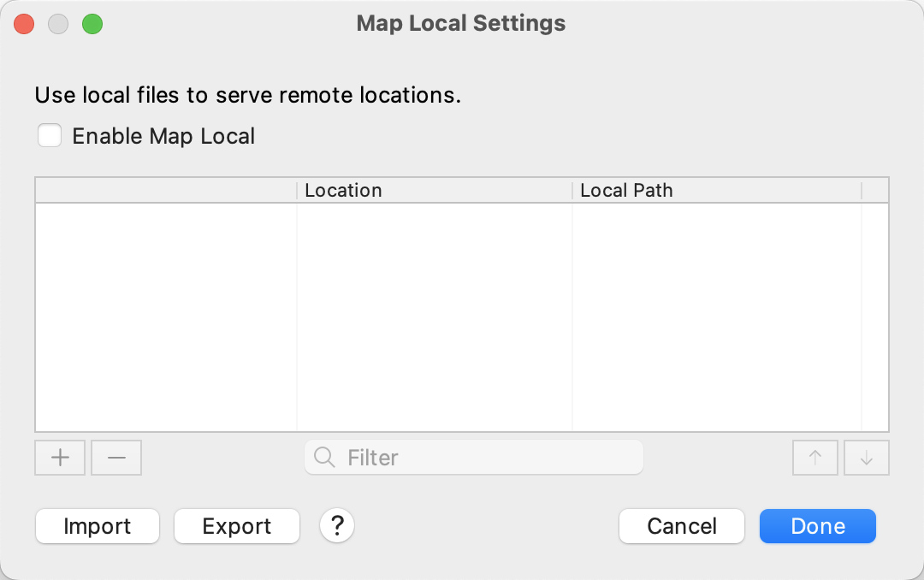Open help with the question mark button
The height and width of the screenshot is (580, 924).
337,525
